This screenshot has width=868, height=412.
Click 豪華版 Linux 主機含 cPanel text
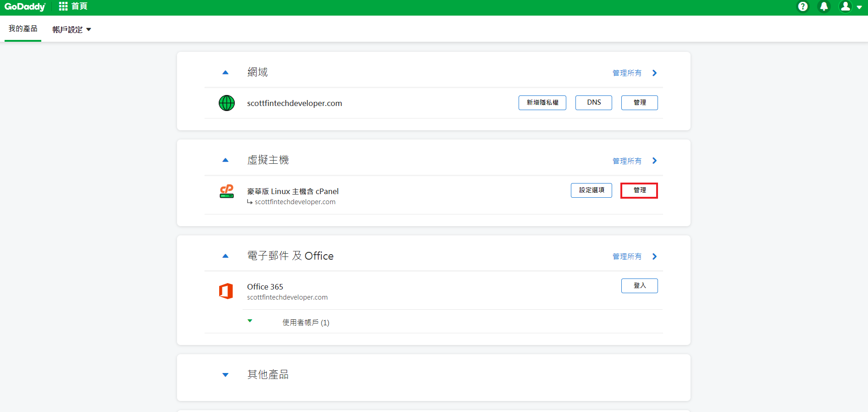pyautogui.click(x=293, y=191)
